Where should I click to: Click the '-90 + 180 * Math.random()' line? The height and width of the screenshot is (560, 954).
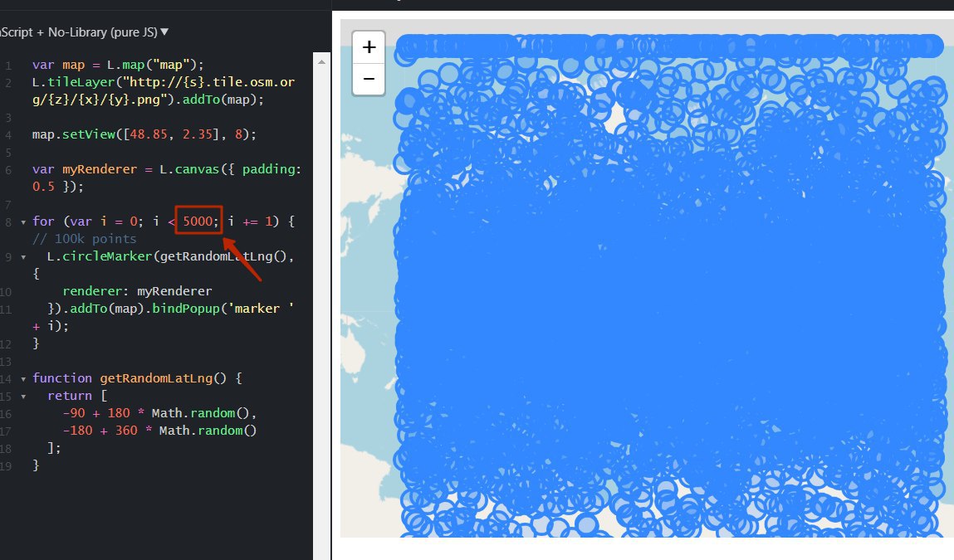coord(159,413)
